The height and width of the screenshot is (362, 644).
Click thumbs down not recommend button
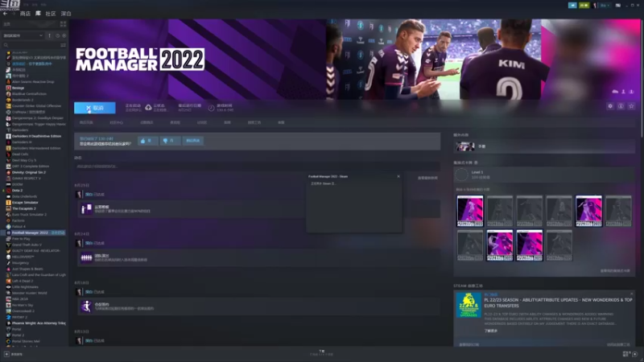click(170, 141)
